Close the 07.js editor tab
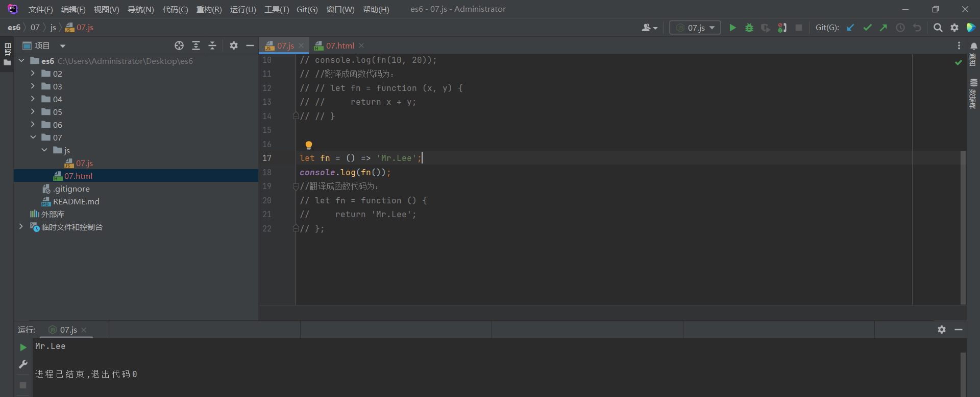The image size is (980, 397). tap(301, 45)
